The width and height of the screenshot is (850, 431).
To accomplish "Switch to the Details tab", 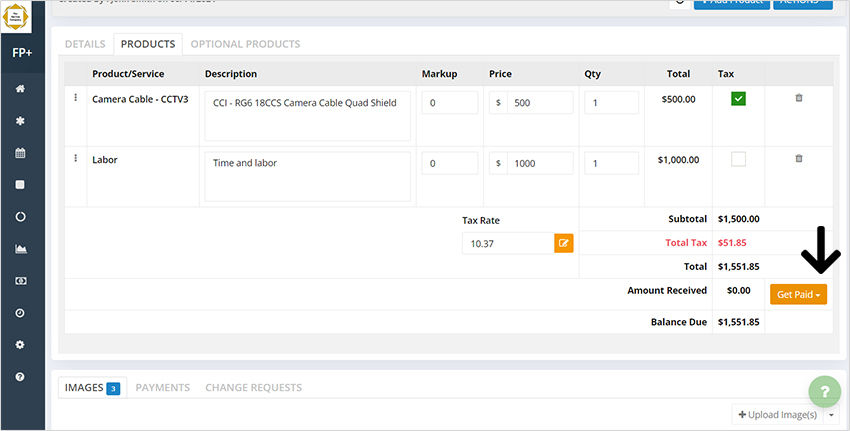I will click(x=85, y=44).
